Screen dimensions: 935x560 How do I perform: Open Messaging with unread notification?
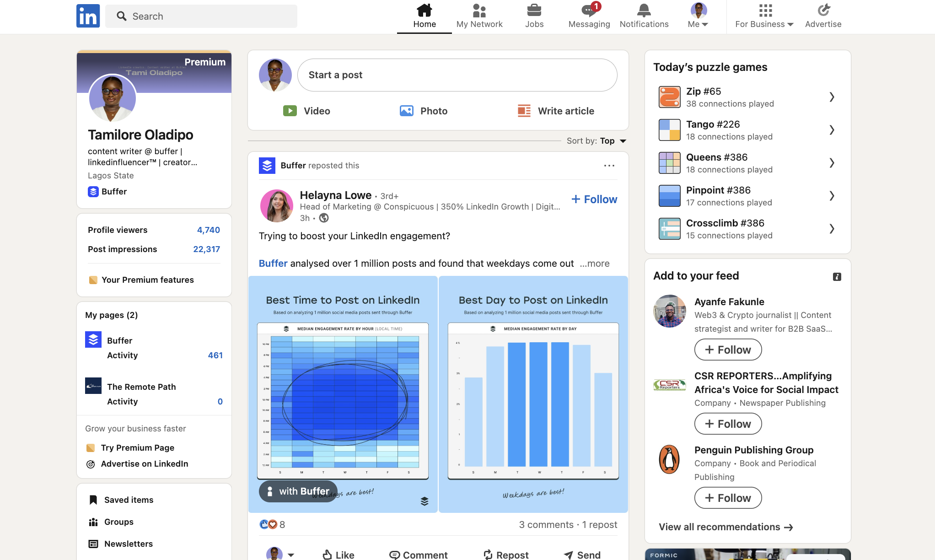[589, 16]
